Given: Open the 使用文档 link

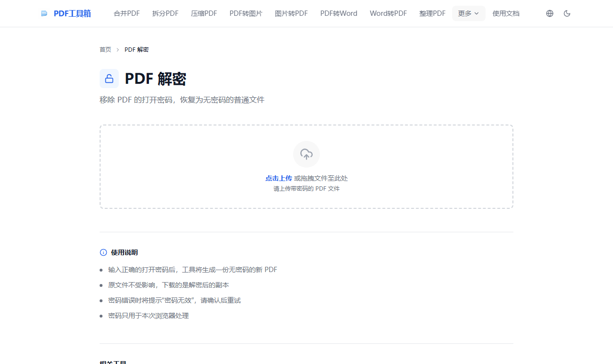Looking at the screenshot, I should (506, 13).
